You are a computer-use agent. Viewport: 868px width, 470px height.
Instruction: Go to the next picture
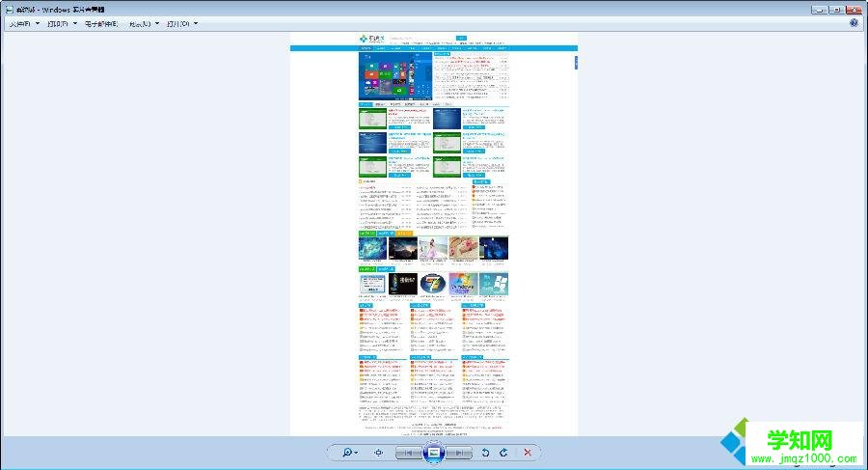click(x=459, y=453)
